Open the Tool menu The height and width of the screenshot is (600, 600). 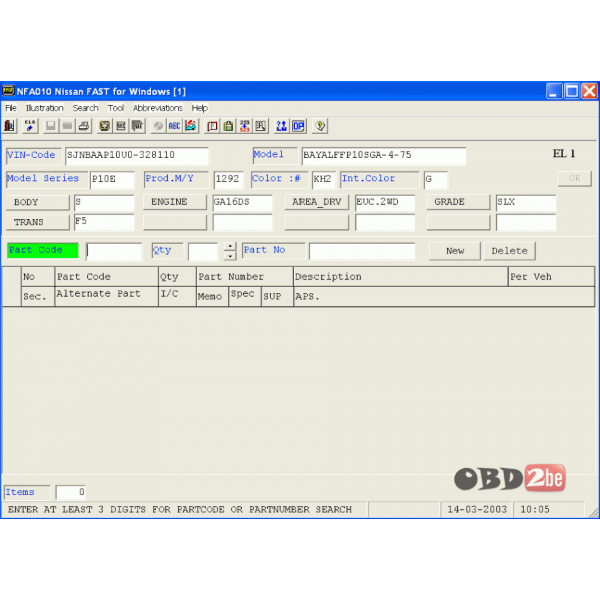click(x=116, y=108)
